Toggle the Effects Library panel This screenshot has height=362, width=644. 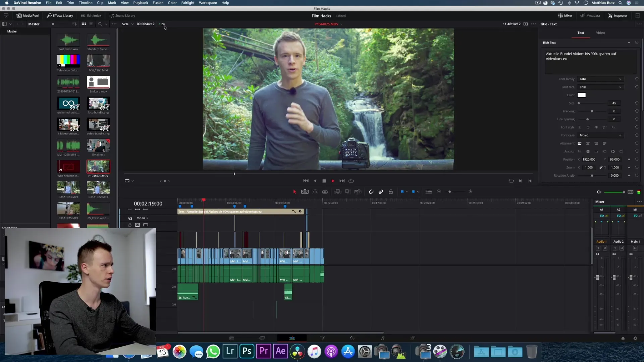[60, 16]
